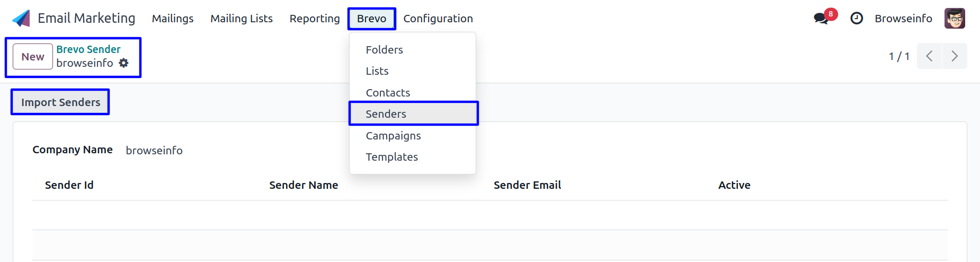This screenshot has width=980, height=262.
Task: Click the Brevo Sender breadcrumb link
Action: point(88,49)
